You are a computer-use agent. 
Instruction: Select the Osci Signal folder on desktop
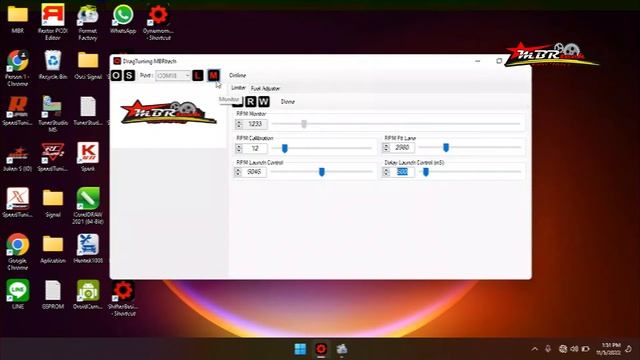pos(88,65)
